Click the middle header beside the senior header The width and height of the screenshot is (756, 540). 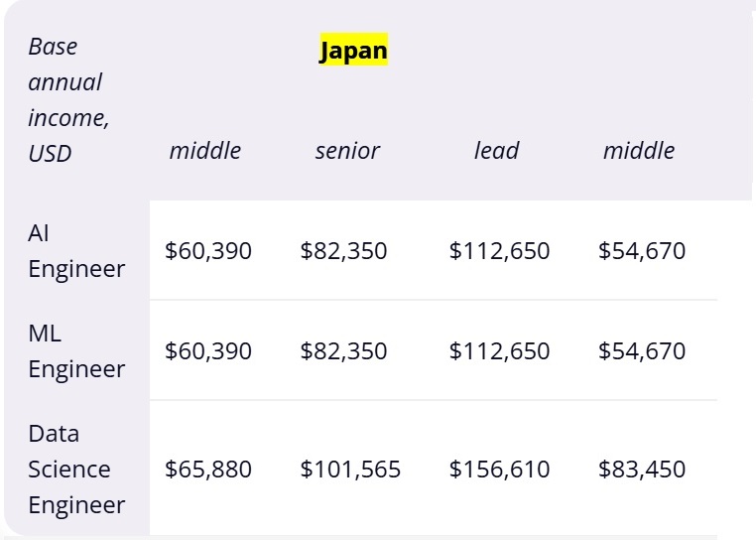click(x=205, y=151)
